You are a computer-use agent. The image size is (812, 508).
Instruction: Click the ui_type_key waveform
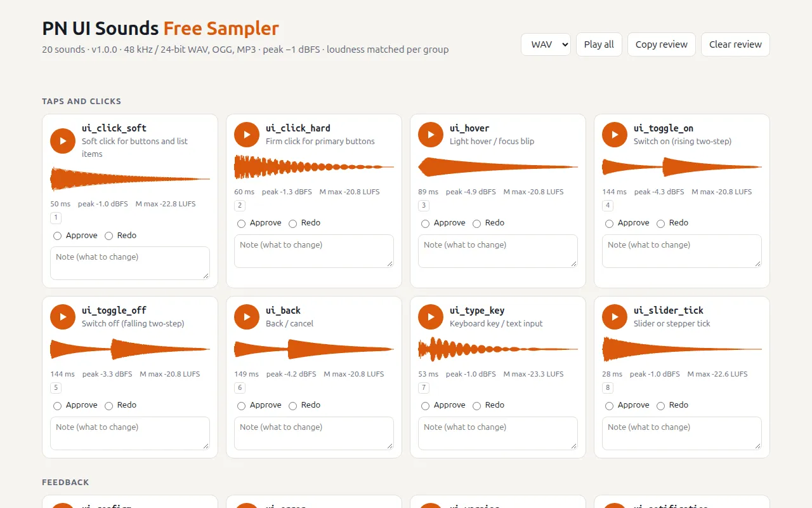pos(498,349)
